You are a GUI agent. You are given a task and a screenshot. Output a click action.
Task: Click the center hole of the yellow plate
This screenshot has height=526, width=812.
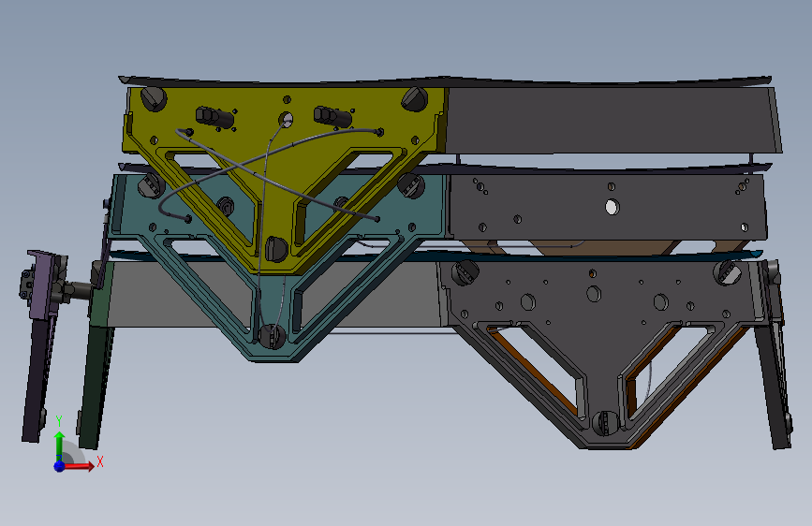click(286, 120)
